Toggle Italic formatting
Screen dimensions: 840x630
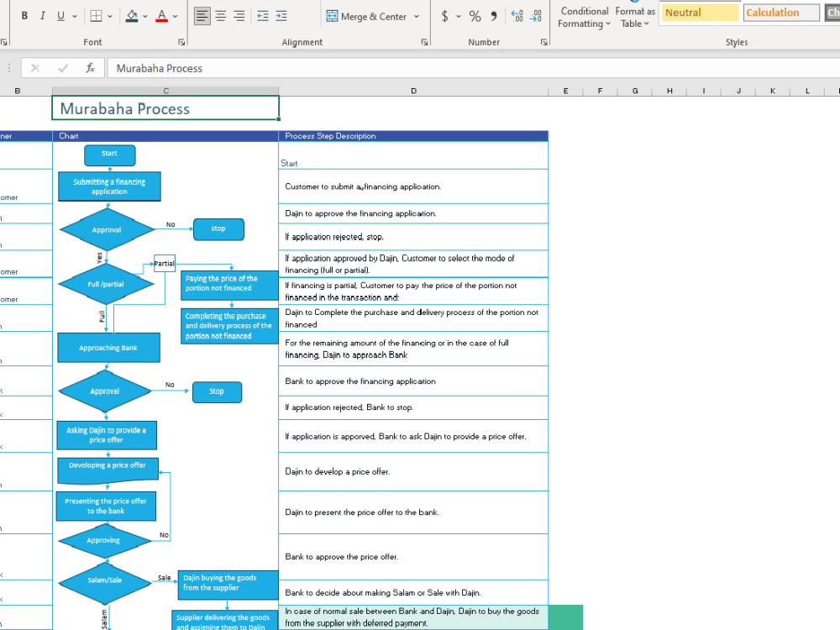click(43, 16)
